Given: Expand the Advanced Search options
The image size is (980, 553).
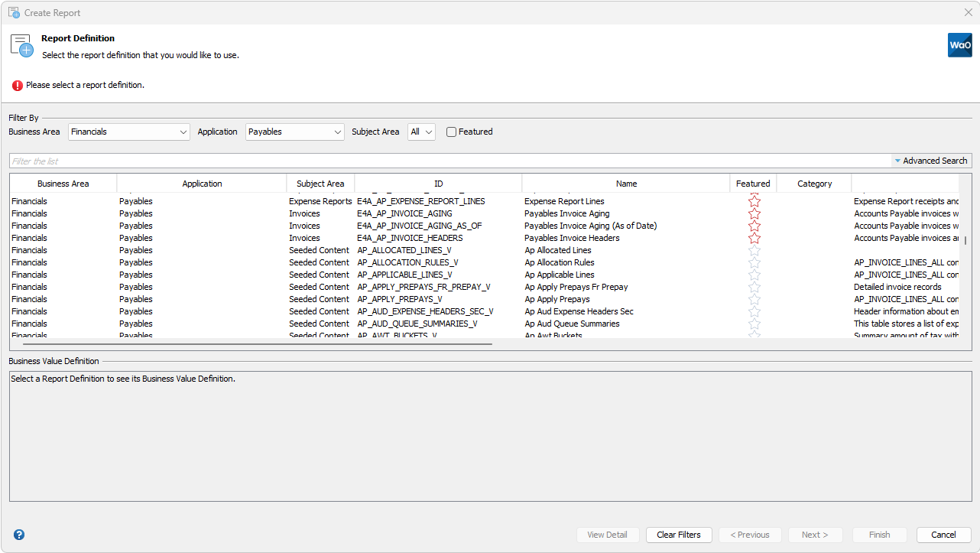Looking at the screenshot, I should [x=930, y=161].
